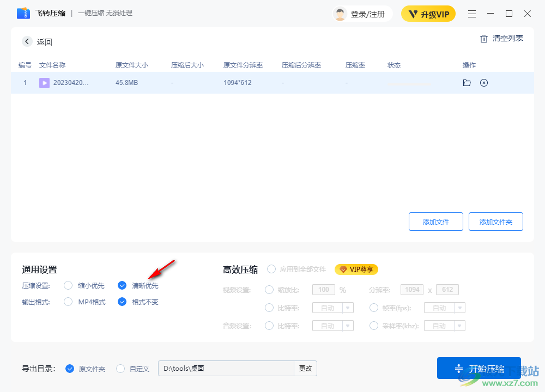Click the 飞转压缩 app logo icon

point(23,13)
